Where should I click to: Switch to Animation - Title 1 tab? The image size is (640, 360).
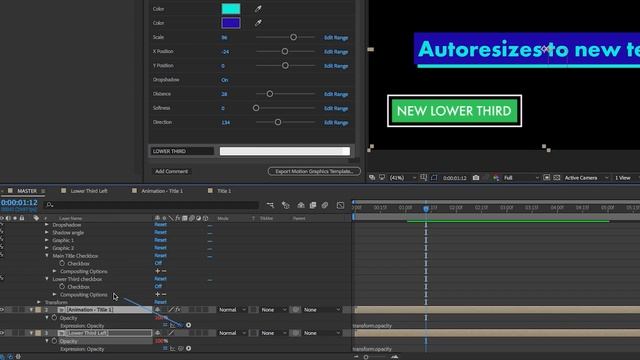click(x=162, y=191)
